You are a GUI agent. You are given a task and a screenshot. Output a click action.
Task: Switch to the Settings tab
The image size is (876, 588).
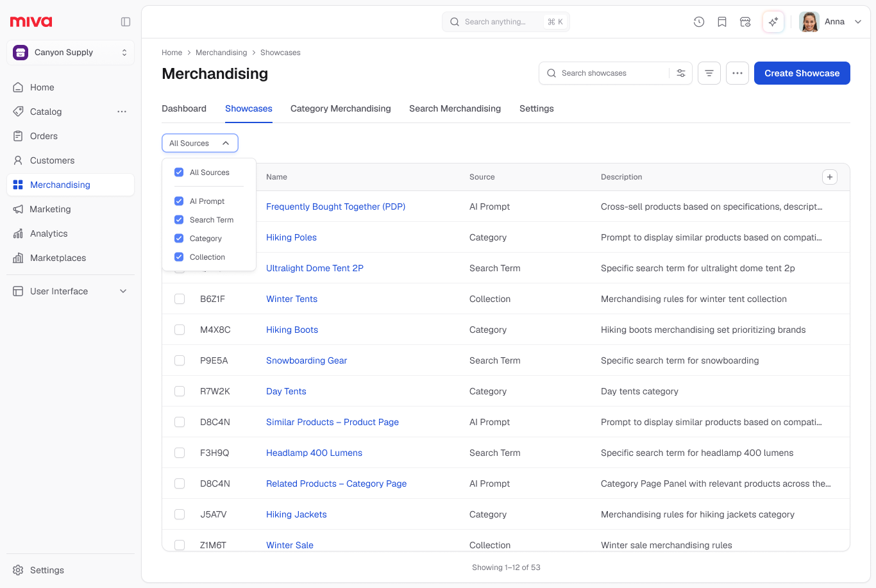[537, 108]
